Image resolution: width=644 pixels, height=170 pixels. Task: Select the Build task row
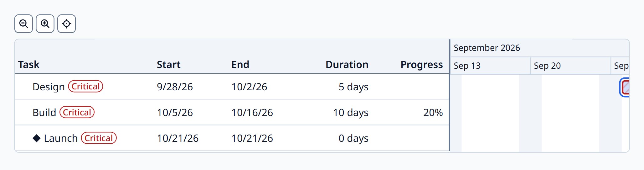coord(232,112)
